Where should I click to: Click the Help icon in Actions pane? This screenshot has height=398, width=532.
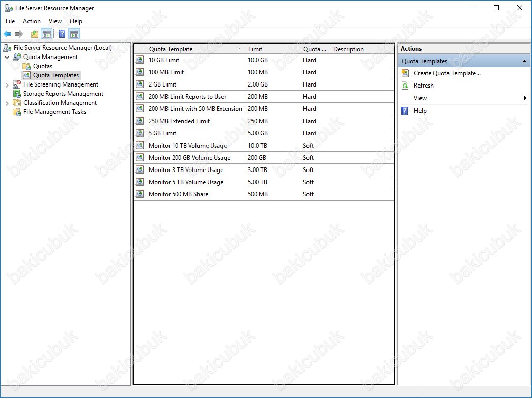click(405, 111)
